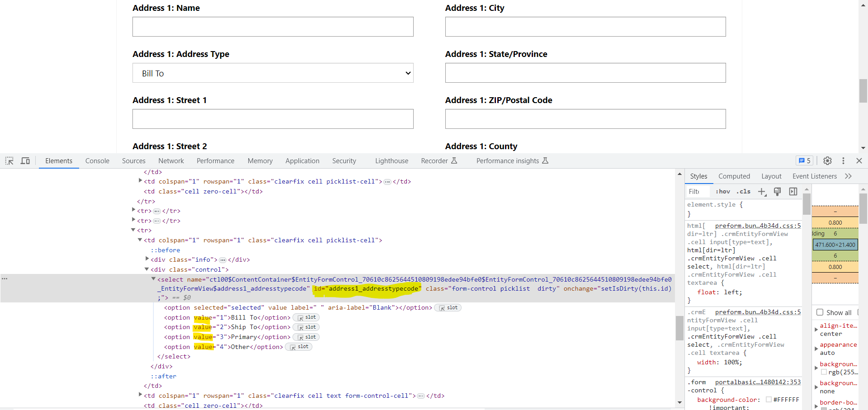The height and width of the screenshot is (410, 868).
Task: Open DevTools settings gear
Action: pos(827,161)
